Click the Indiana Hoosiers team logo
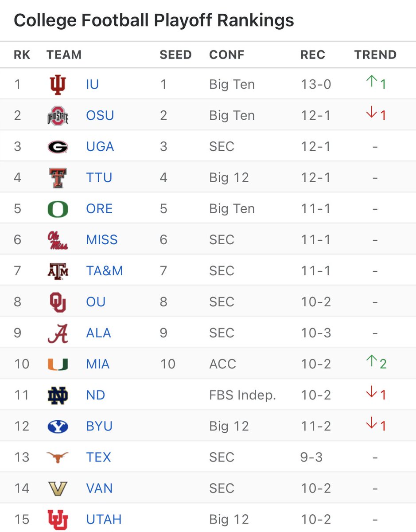 click(58, 84)
